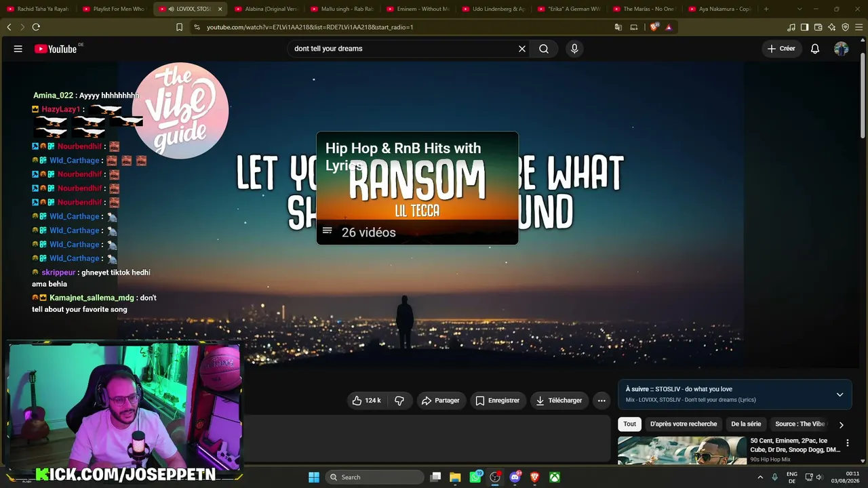868x488 pixels.
Task: Select D'après votre recherche chip
Action: click(x=684, y=424)
